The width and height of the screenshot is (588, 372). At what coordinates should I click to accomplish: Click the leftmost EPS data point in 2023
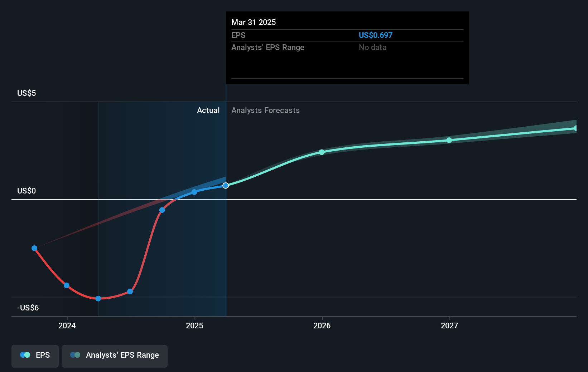click(x=34, y=248)
